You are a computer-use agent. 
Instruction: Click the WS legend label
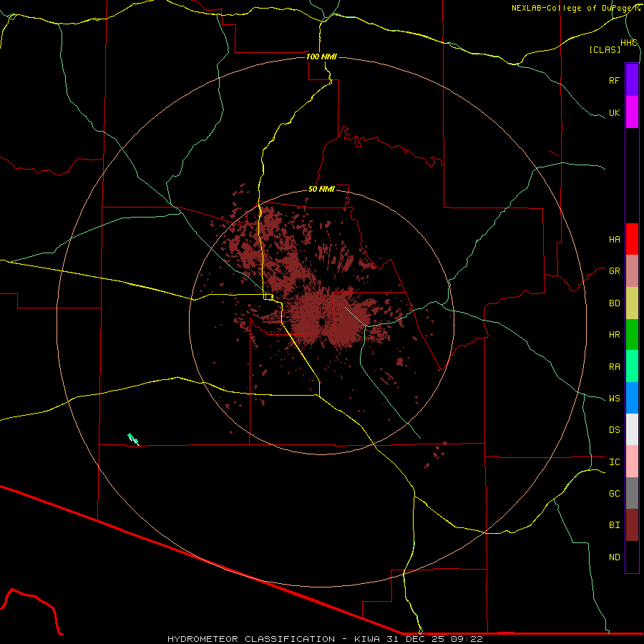614,399
